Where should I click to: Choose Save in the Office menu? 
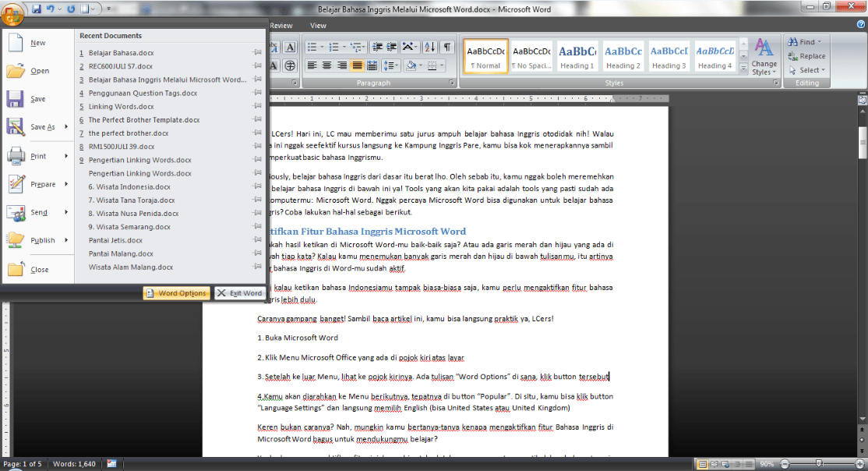(x=37, y=99)
